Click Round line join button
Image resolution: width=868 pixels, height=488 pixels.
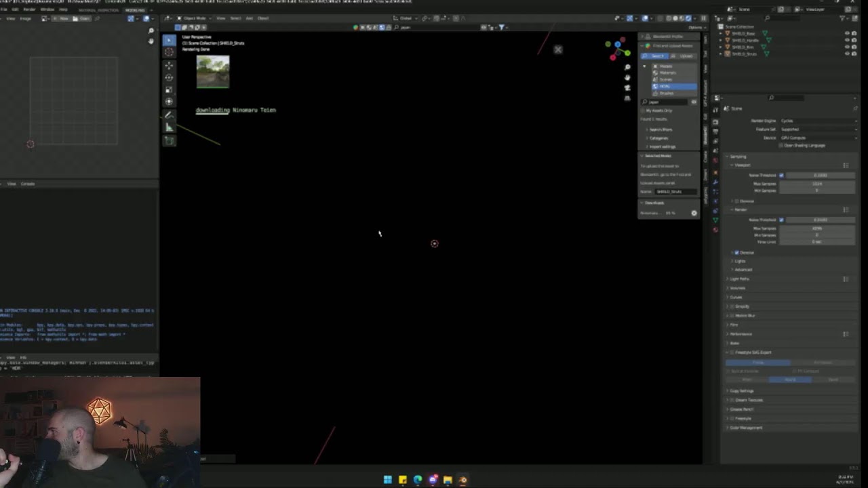point(790,380)
